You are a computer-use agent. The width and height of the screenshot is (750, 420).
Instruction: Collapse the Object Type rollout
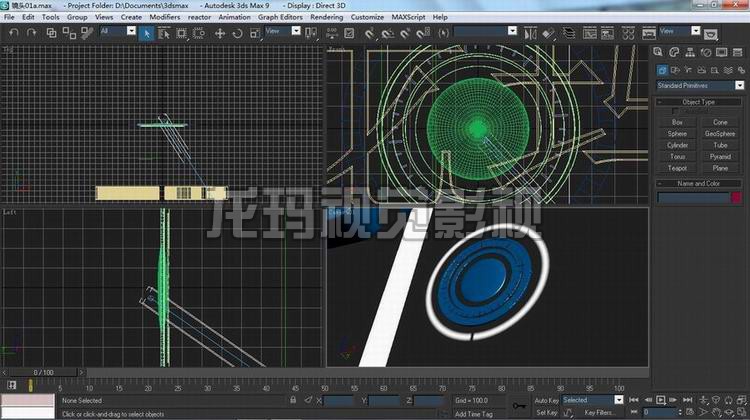pos(698,102)
